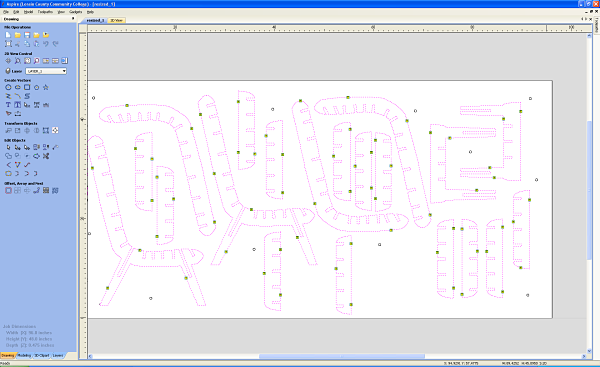Open the Trace Bitmap tool

[x=8, y=114]
